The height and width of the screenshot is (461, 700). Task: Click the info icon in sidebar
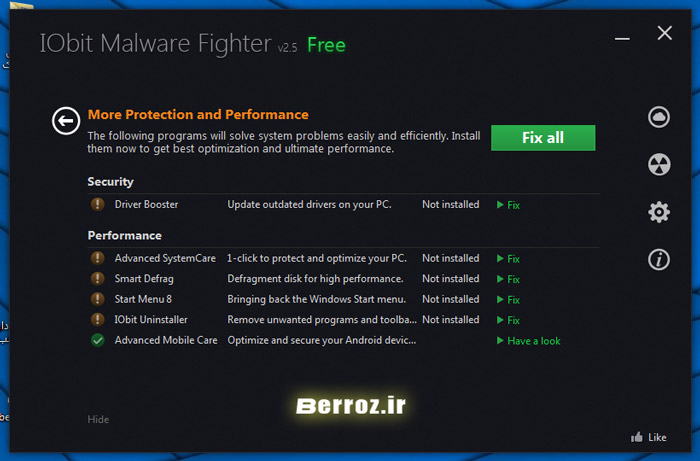tap(658, 260)
